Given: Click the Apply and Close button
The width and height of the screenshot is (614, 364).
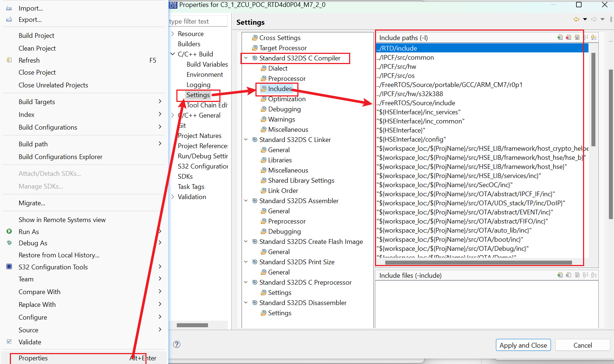Looking at the screenshot, I should click(523, 345).
